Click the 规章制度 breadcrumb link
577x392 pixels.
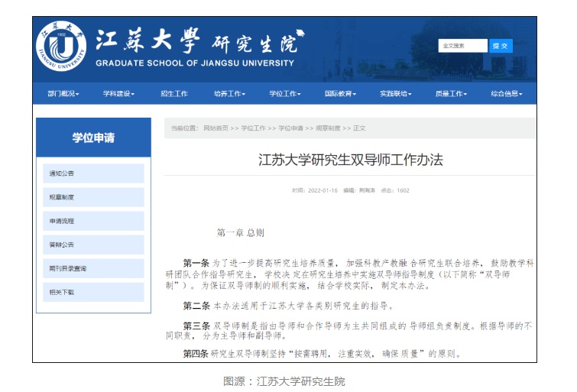pyautogui.click(x=328, y=128)
